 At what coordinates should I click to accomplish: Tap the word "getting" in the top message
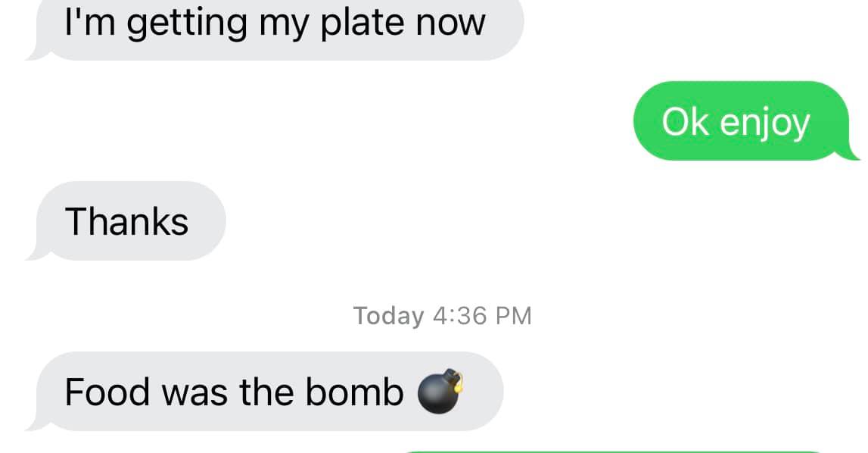pyautogui.click(x=187, y=23)
